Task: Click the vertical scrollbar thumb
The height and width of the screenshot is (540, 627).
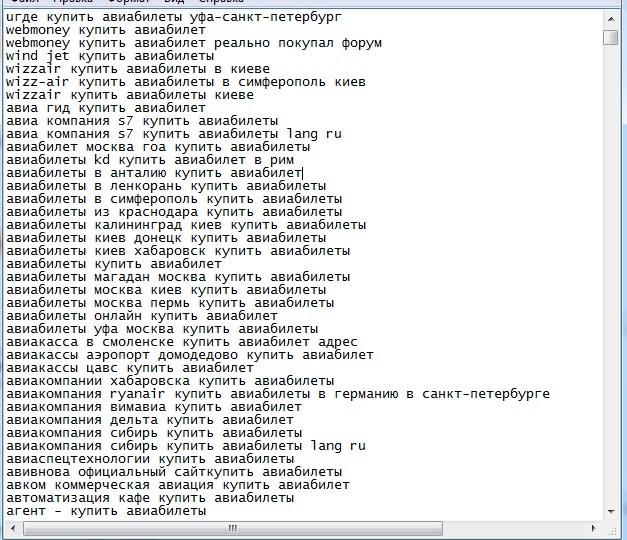Action: [x=611, y=37]
